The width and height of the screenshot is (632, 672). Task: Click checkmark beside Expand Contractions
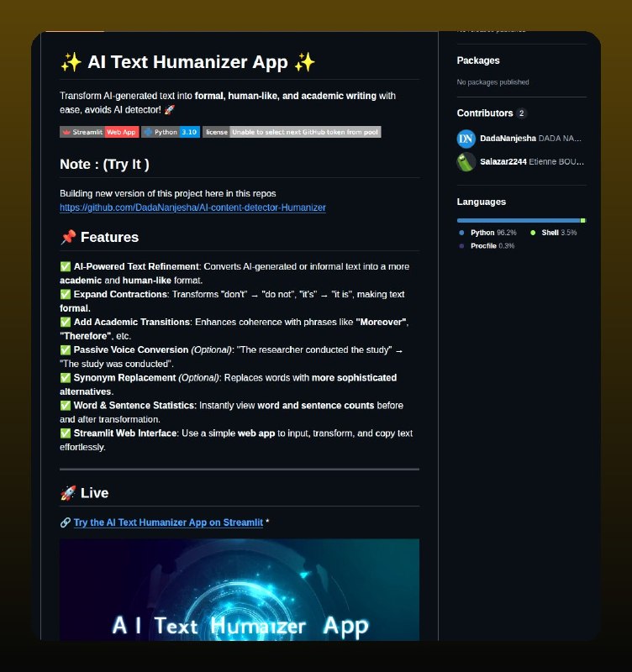66,295
